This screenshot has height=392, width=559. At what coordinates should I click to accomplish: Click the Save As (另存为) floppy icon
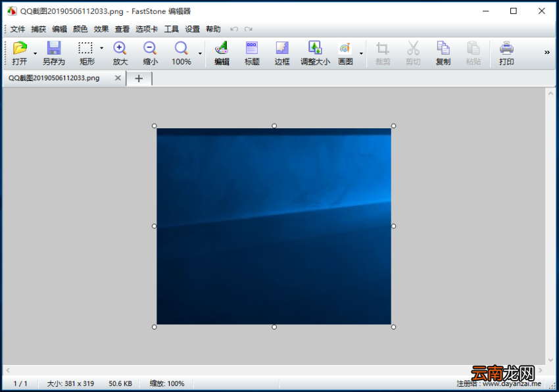54,48
